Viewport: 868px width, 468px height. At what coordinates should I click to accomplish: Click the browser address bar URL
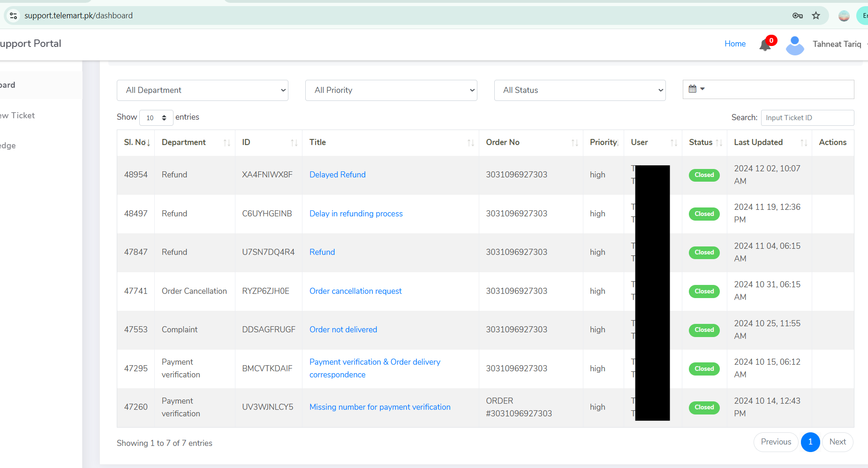coord(78,15)
